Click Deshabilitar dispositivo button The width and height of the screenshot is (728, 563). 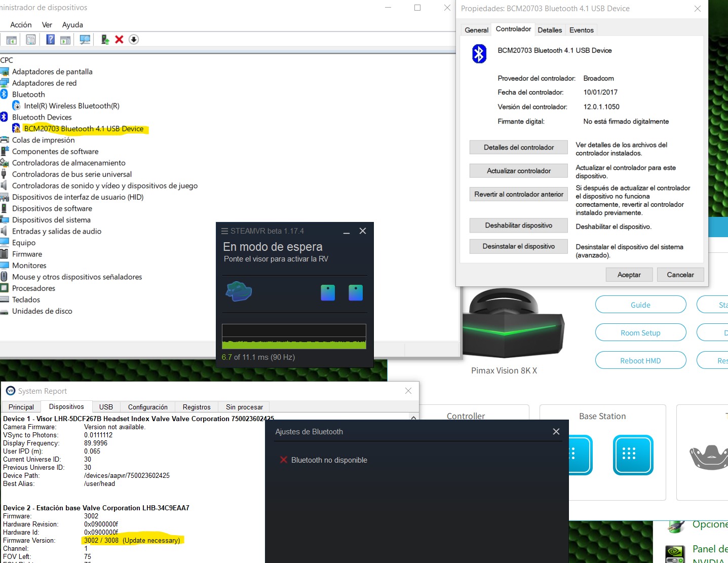click(519, 226)
